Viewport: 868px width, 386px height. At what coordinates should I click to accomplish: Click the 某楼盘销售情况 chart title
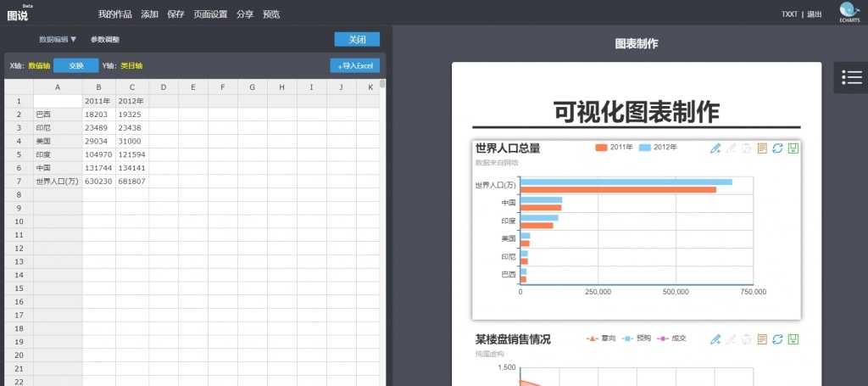point(513,339)
